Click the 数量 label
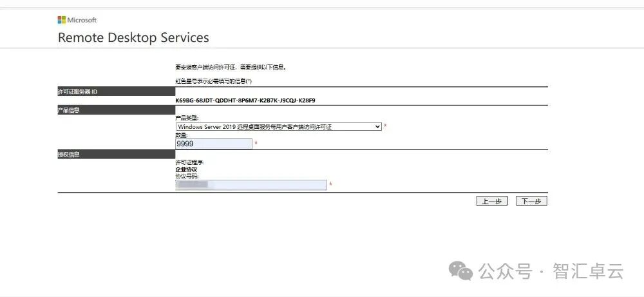 click(182, 135)
